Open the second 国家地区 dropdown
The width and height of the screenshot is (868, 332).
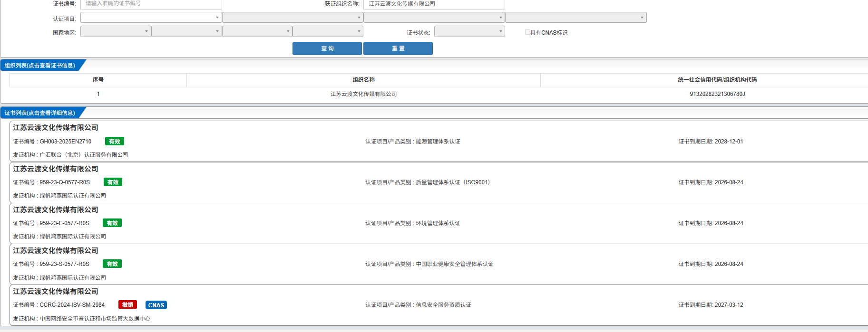click(186, 31)
